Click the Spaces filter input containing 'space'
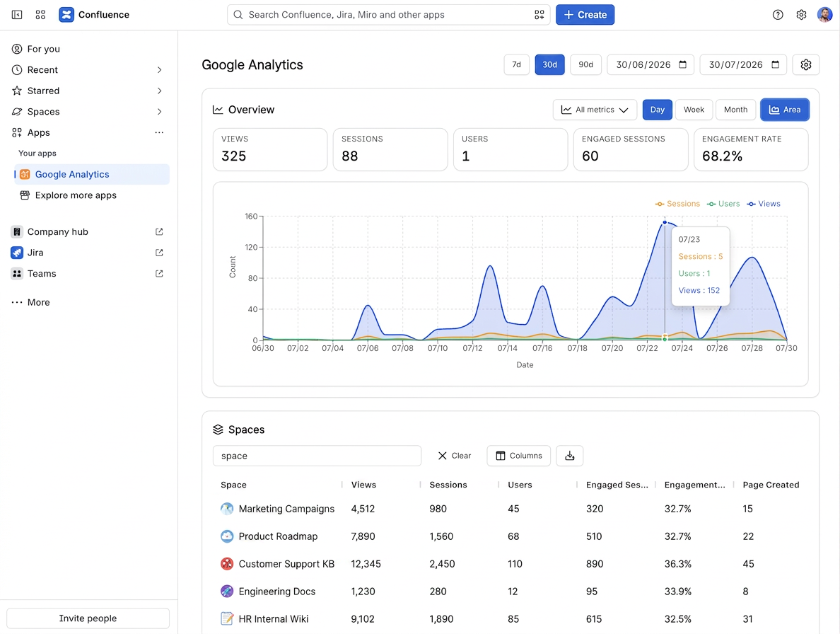 pos(317,456)
